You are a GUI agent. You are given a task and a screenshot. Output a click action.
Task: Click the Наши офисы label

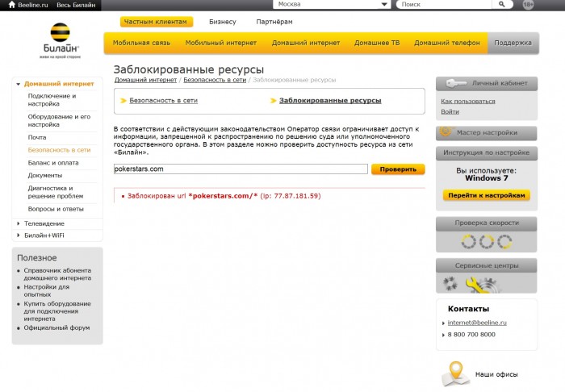[x=496, y=374]
